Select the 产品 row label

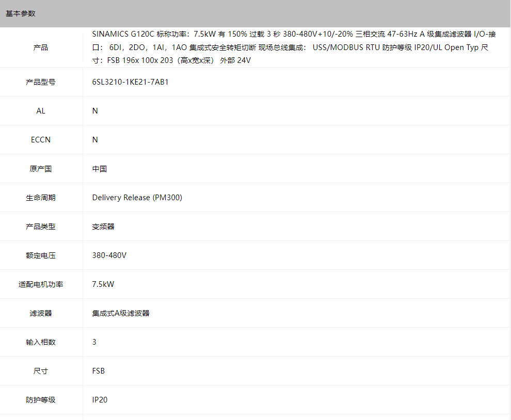[x=41, y=47]
